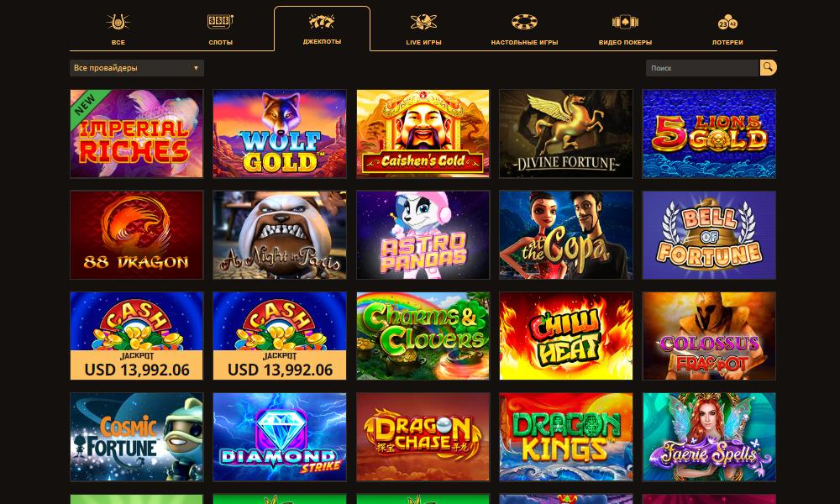The image size is (840, 504).
Task: Open the Imperial Riches game thumbnail
Action: (137, 134)
